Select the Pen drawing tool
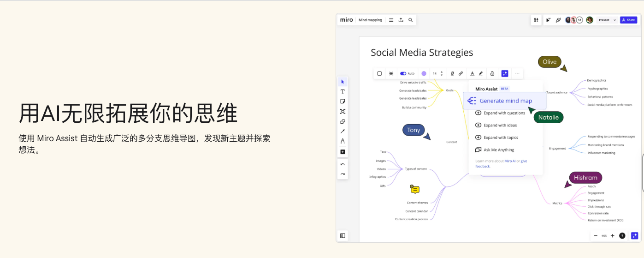Image resolution: width=644 pixels, height=258 pixels. point(343,141)
